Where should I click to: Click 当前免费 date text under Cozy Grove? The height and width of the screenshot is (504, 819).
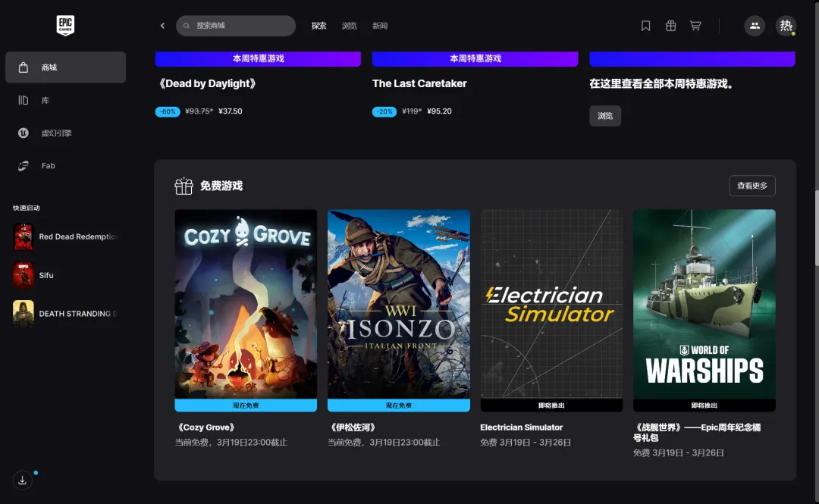tap(231, 443)
